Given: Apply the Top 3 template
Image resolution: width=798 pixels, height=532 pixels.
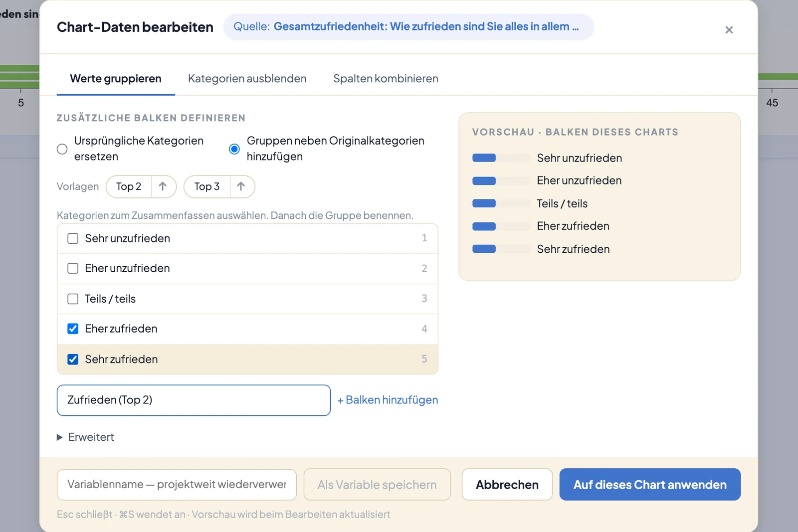Looking at the screenshot, I should pos(207,186).
